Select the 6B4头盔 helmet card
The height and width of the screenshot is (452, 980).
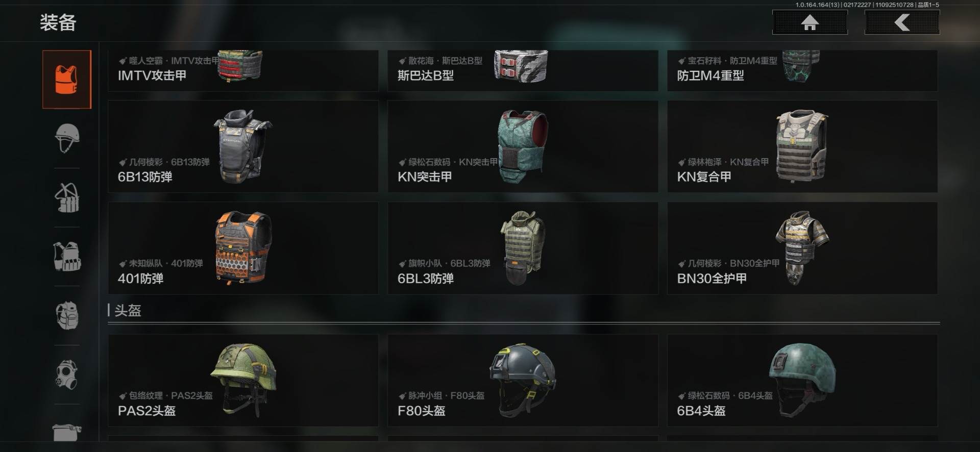tap(802, 381)
